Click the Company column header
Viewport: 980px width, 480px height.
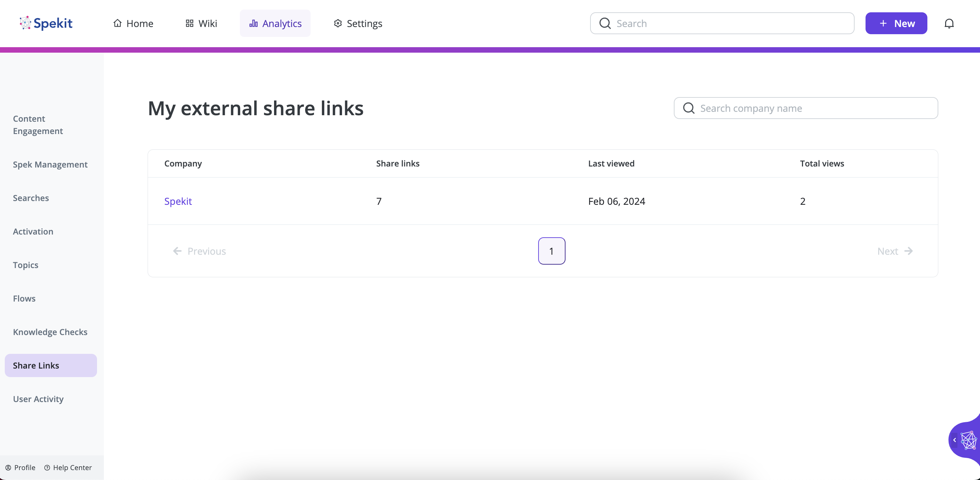[x=183, y=163]
